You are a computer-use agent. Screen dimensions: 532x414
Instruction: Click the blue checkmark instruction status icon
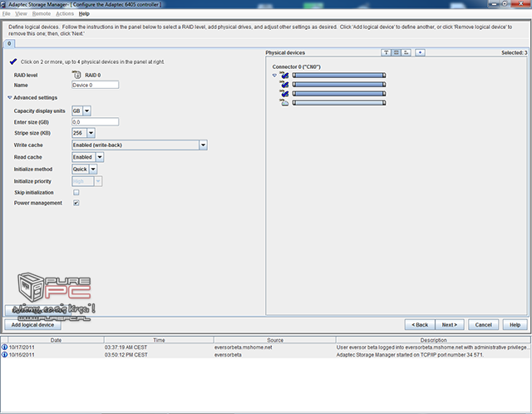click(x=13, y=62)
